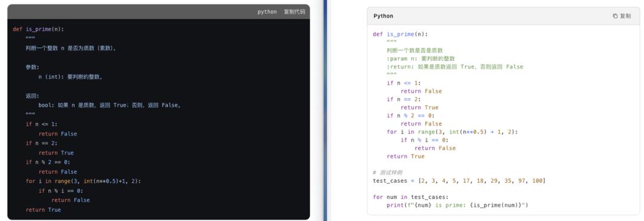Click the print f-string line in the right block
This screenshot has width=644, height=221.
tap(457, 205)
